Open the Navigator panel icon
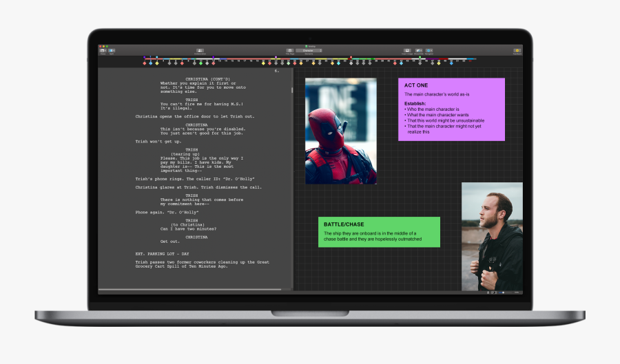 click(429, 51)
